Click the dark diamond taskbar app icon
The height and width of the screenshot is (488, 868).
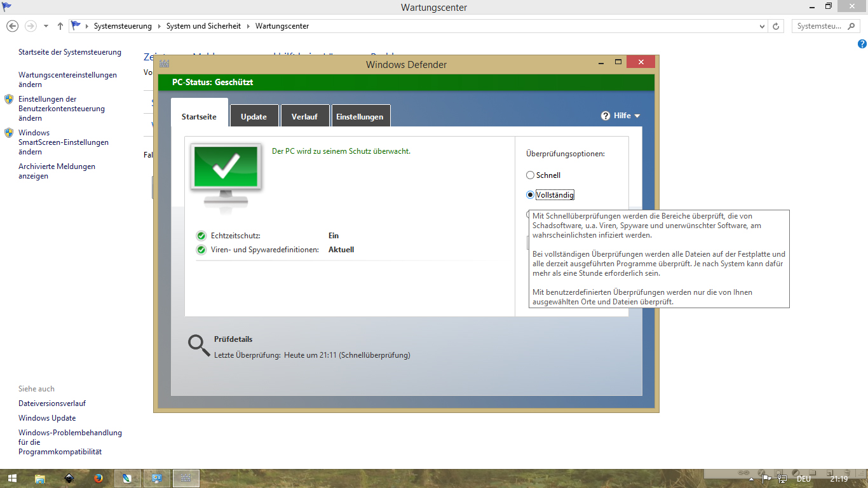tap(69, 478)
